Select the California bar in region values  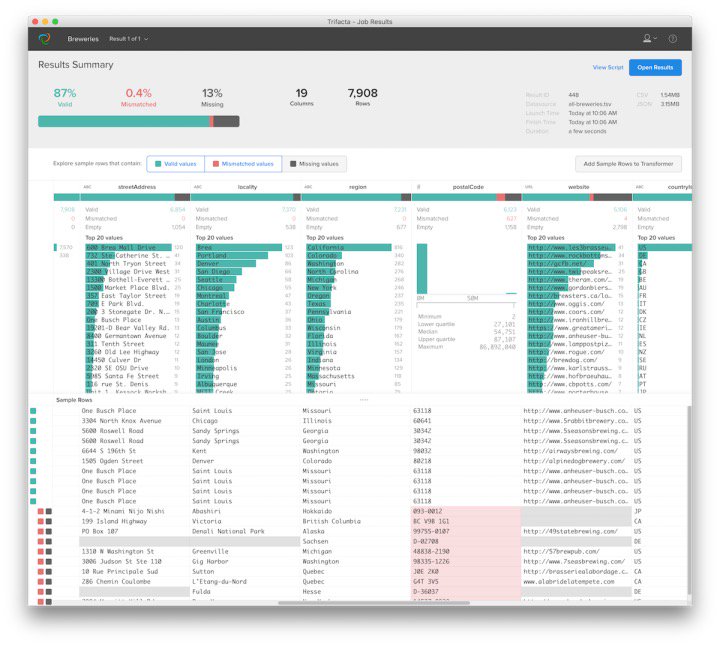point(349,247)
